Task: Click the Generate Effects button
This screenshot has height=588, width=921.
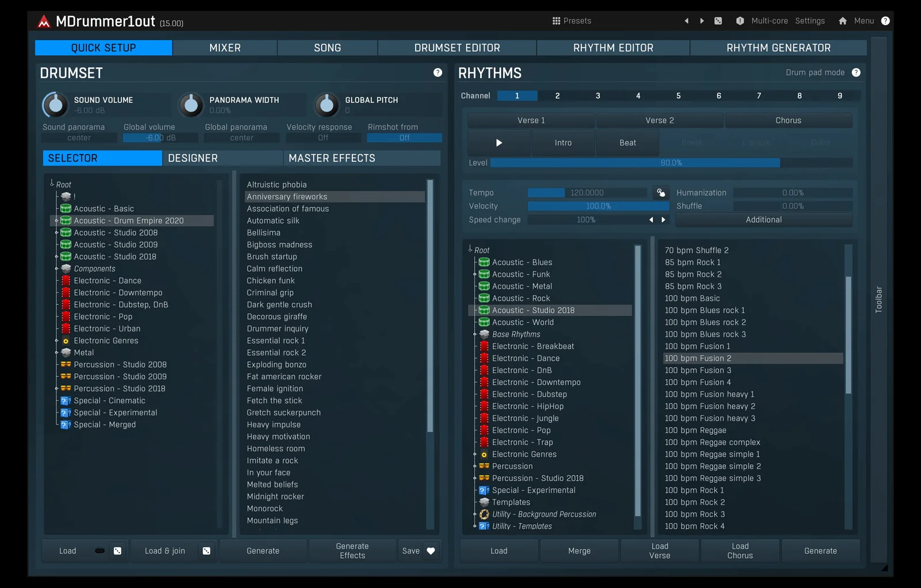Action: 352,551
